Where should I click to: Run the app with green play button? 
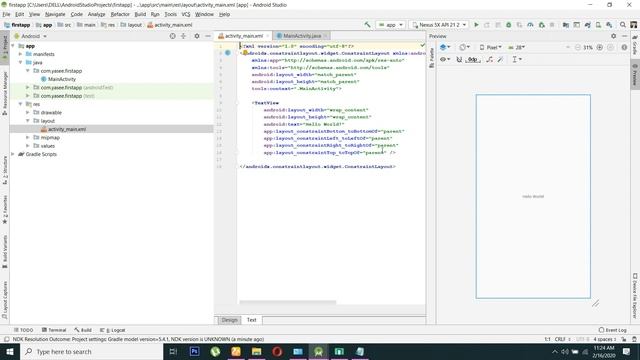tap(476, 25)
